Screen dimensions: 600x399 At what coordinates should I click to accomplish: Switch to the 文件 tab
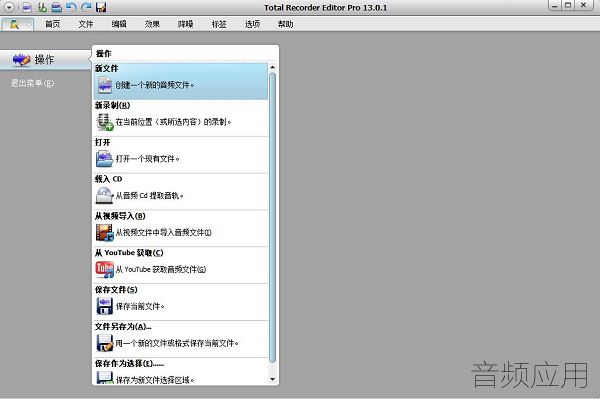(x=86, y=24)
